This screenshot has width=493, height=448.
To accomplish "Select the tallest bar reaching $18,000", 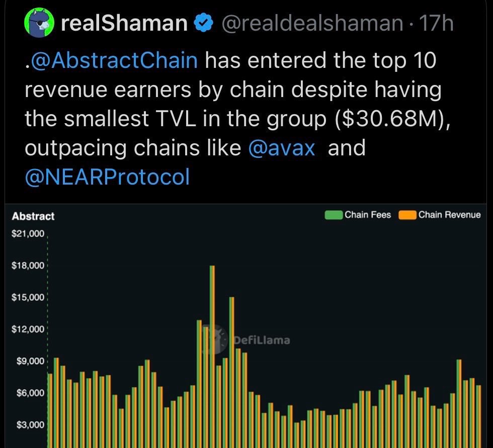I will click(x=212, y=352).
